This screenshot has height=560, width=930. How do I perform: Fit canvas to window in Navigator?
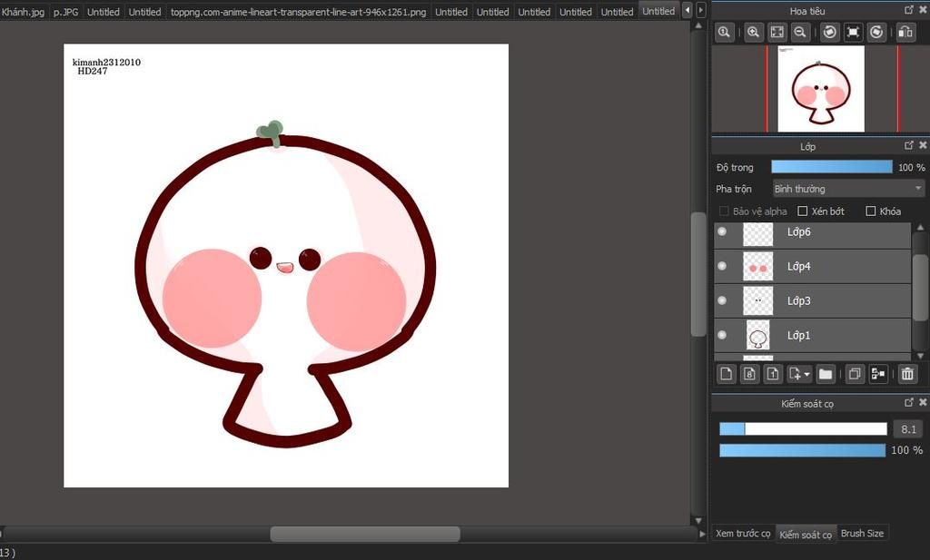coord(777,32)
